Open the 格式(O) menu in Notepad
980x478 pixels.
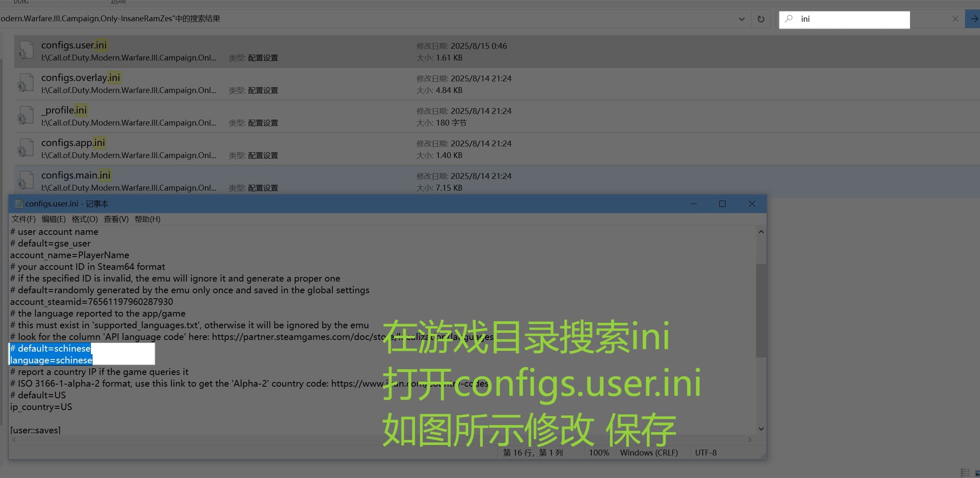[x=85, y=219]
